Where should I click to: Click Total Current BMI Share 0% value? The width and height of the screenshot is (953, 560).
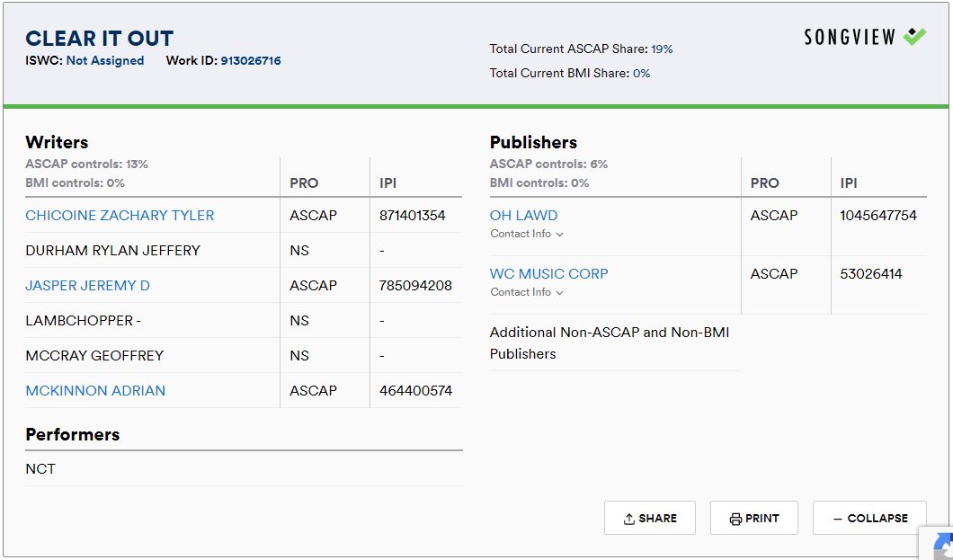[641, 74]
